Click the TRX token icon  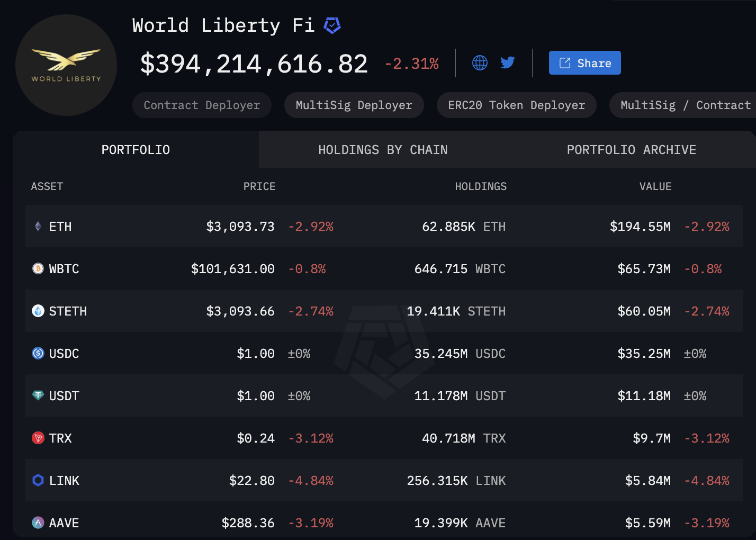(38, 438)
